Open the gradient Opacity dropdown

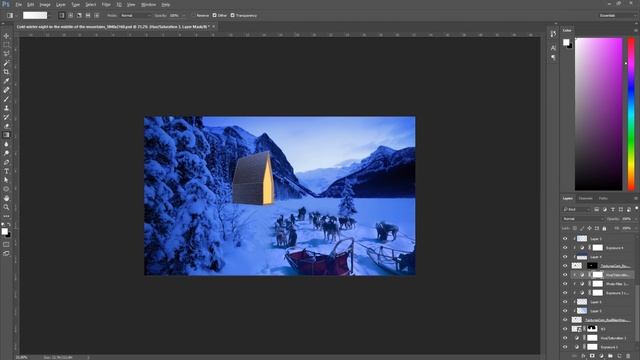pyautogui.click(x=183, y=16)
